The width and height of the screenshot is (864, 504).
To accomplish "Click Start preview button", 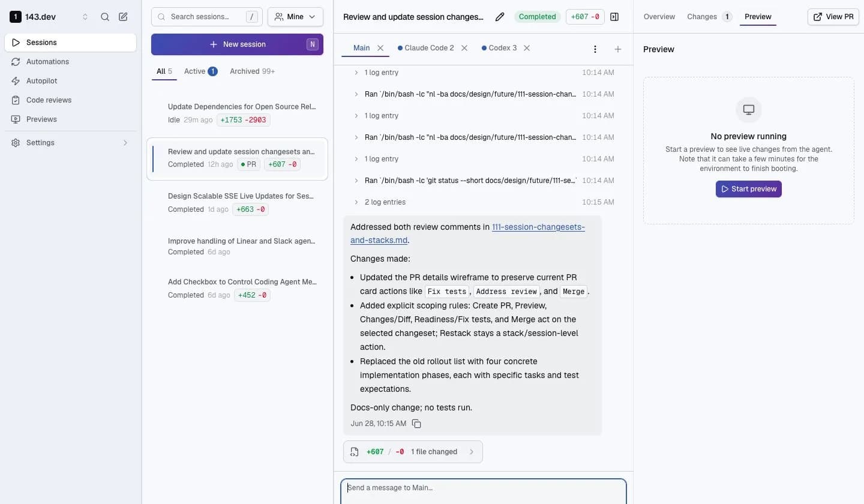I will [748, 189].
